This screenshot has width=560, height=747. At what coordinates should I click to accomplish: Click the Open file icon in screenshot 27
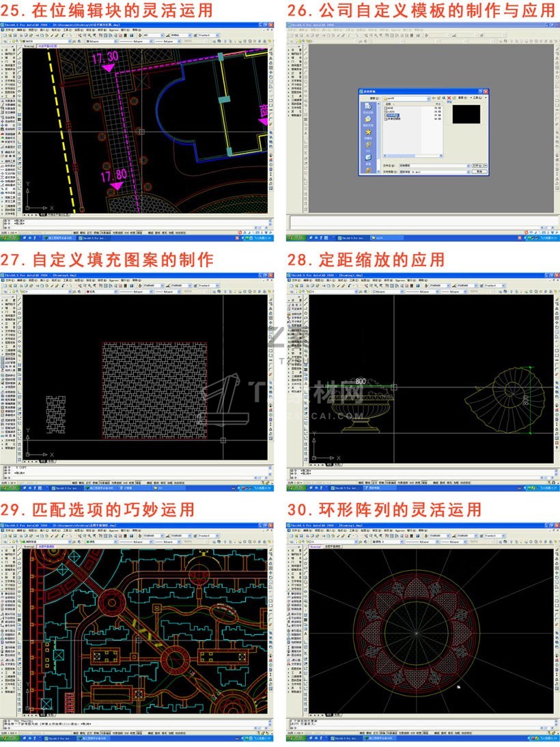[x=10, y=285]
